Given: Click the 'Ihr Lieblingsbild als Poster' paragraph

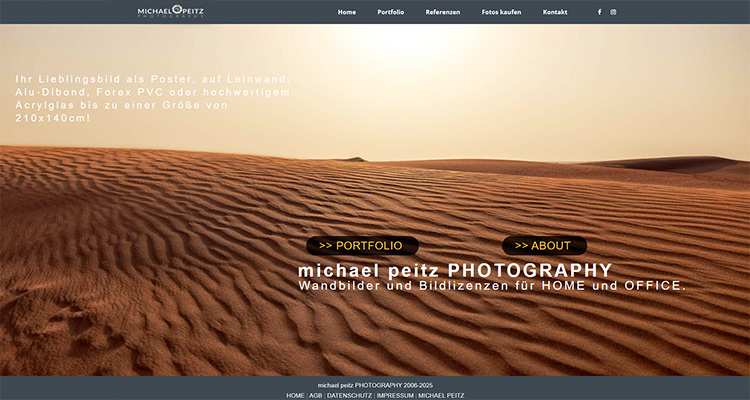Looking at the screenshot, I should coord(153,99).
